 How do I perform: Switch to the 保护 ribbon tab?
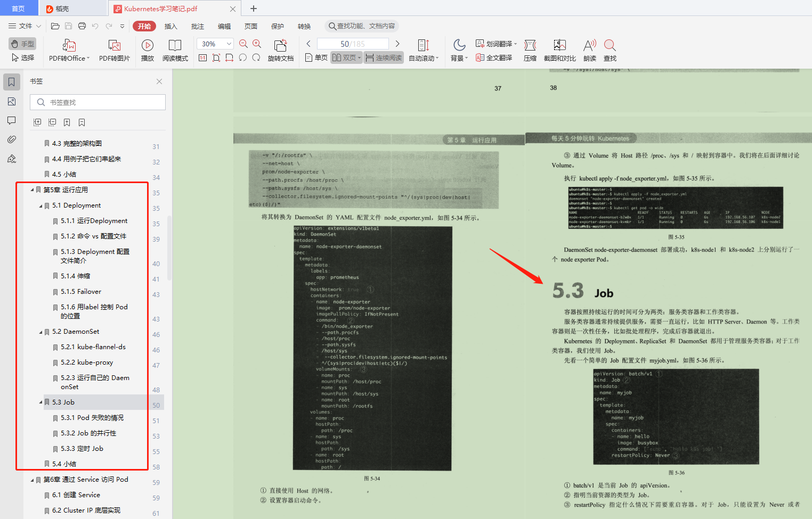278,26
